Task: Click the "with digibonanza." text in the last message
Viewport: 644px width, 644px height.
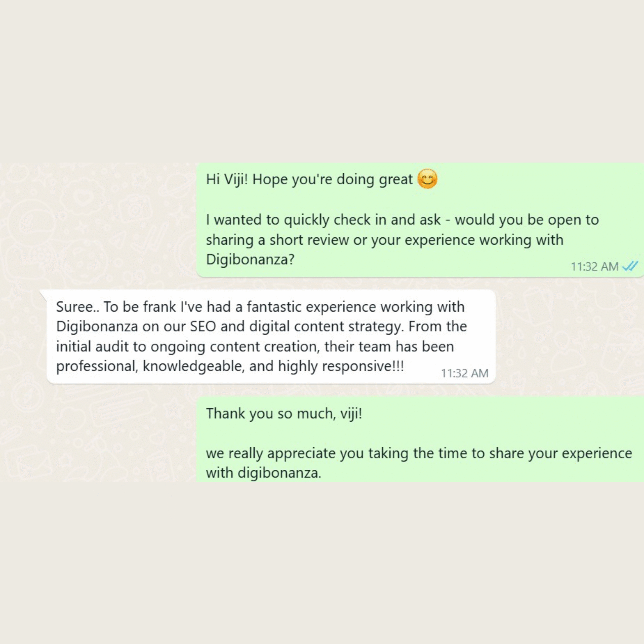Action: click(x=263, y=473)
